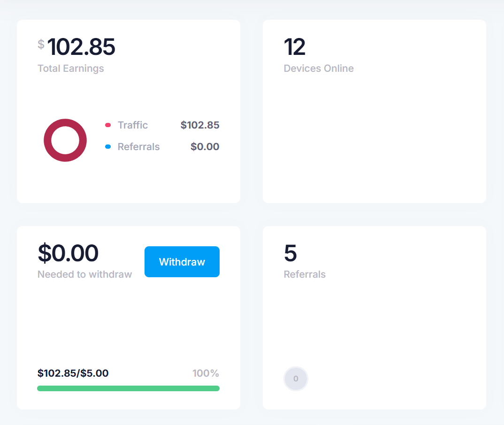Click the green withdrawal progress bar
The height and width of the screenshot is (425, 504).
pyautogui.click(x=128, y=388)
